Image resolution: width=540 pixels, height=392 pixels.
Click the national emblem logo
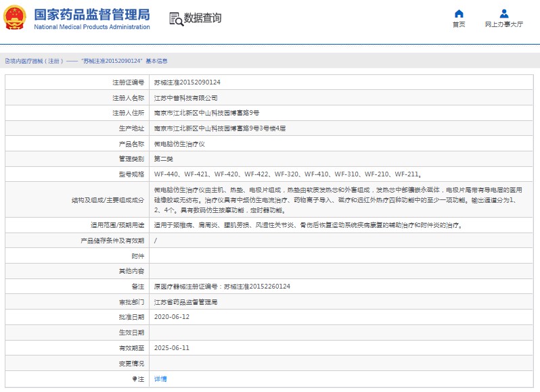coord(15,18)
